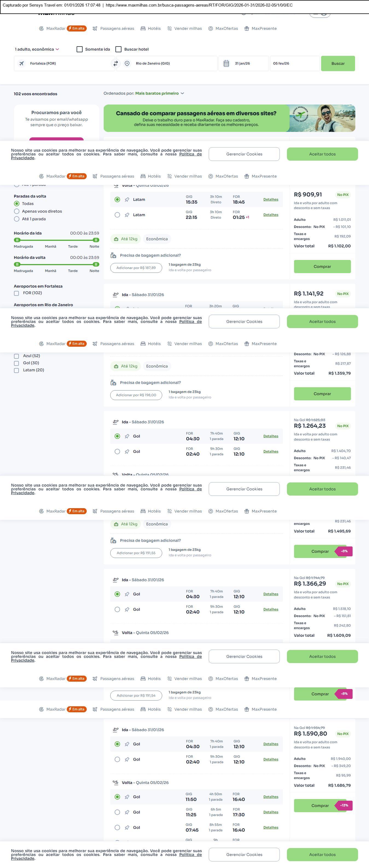Tick the 'Buscar hotel' checkbox
The image size is (369, 868).
[x=118, y=49]
